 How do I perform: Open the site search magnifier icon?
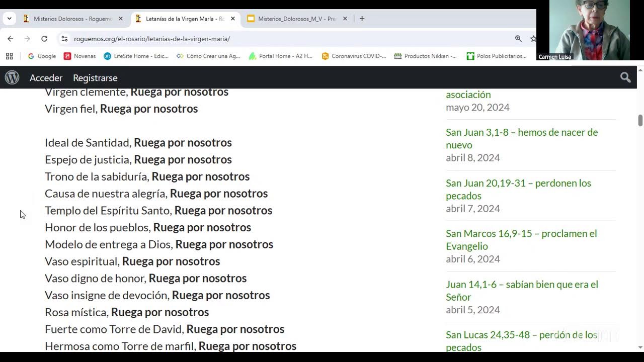point(625,77)
